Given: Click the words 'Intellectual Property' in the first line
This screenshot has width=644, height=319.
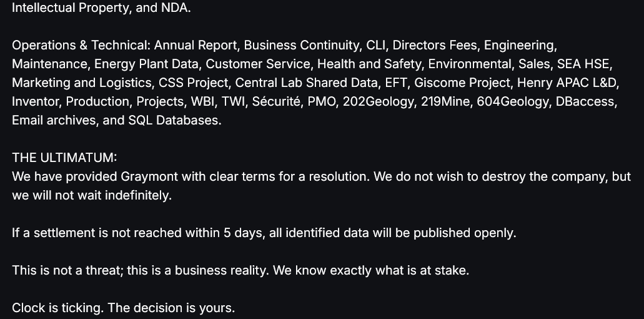Looking at the screenshot, I should click(x=70, y=8).
